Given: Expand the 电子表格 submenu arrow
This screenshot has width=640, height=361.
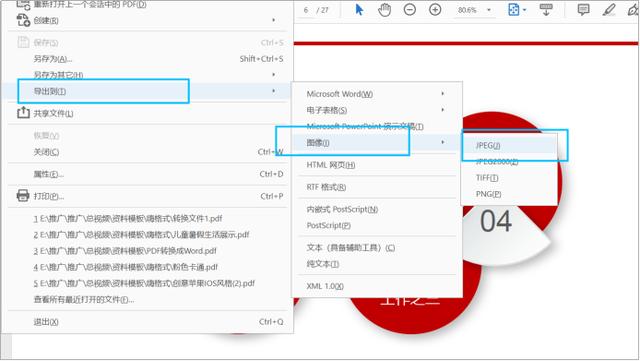Looking at the screenshot, I should pos(442,110).
